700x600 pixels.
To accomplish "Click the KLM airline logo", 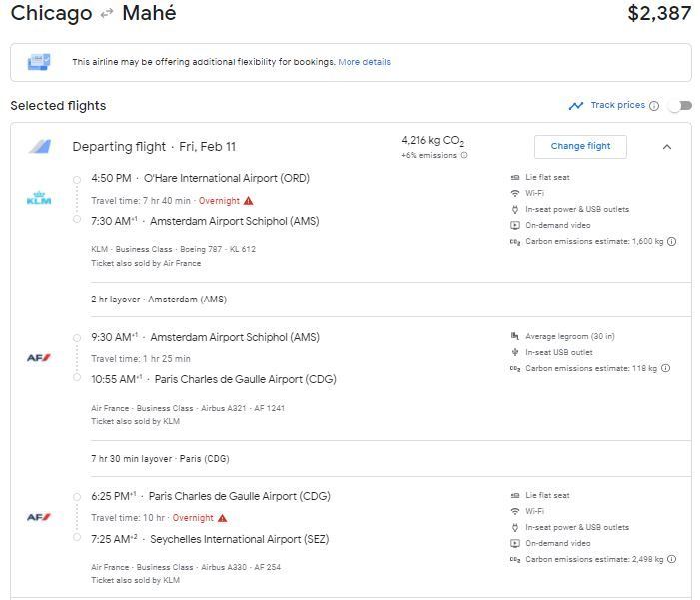I will (39, 198).
